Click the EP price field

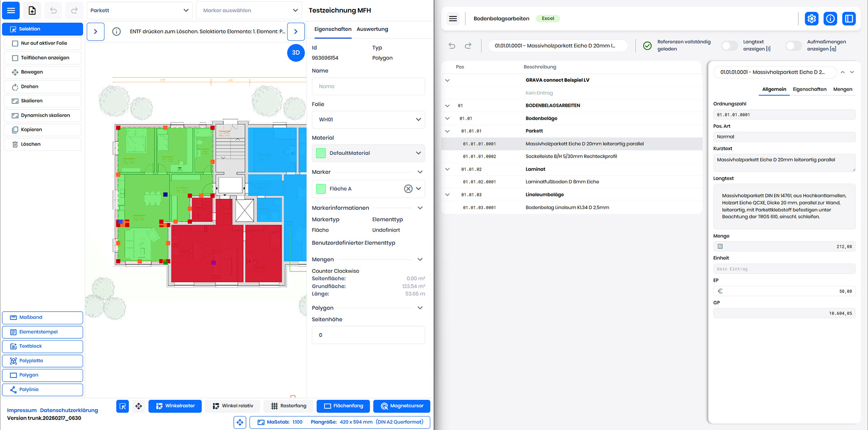click(784, 291)
